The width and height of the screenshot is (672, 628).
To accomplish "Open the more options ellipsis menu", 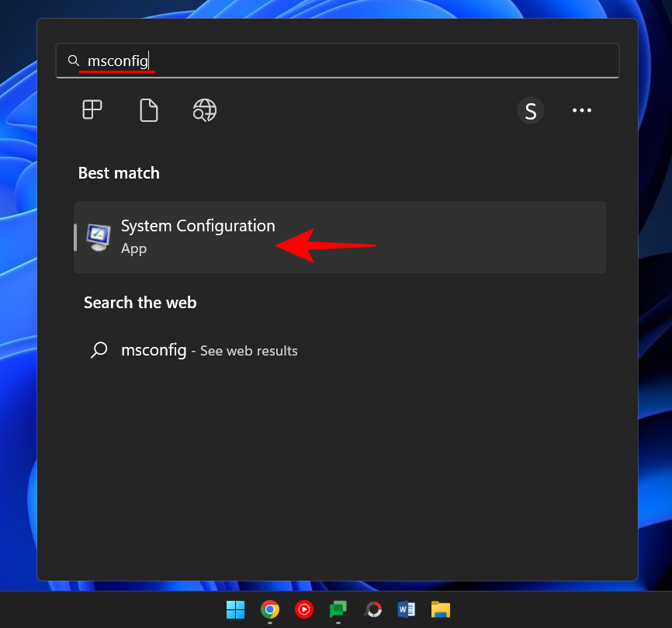I will pyautogui.click(x=581, y=109).
